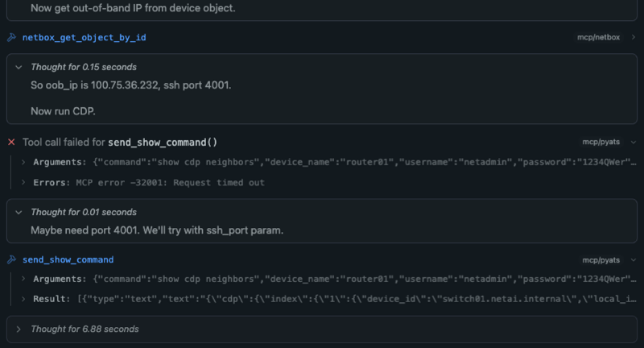Click the red X failed tool call icon
The width and height of the screenshot is (644, 348).
click(x=11, y=143)
